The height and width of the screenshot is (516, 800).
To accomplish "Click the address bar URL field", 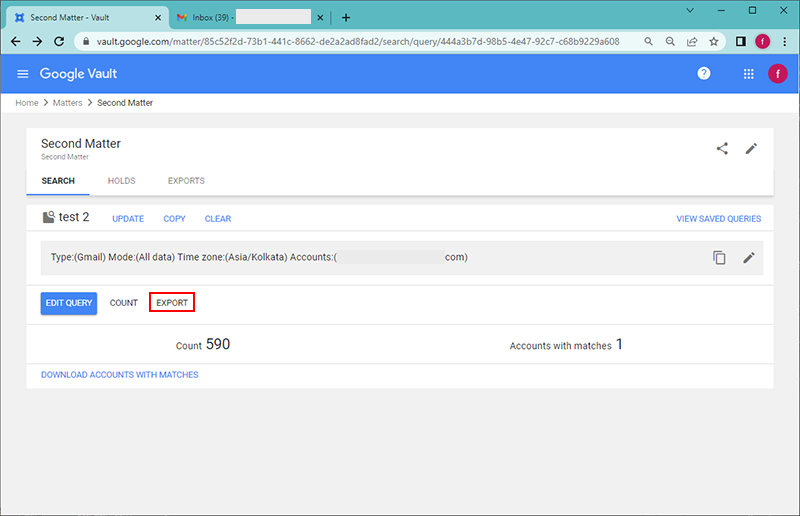I will click(x=358, y=41).
